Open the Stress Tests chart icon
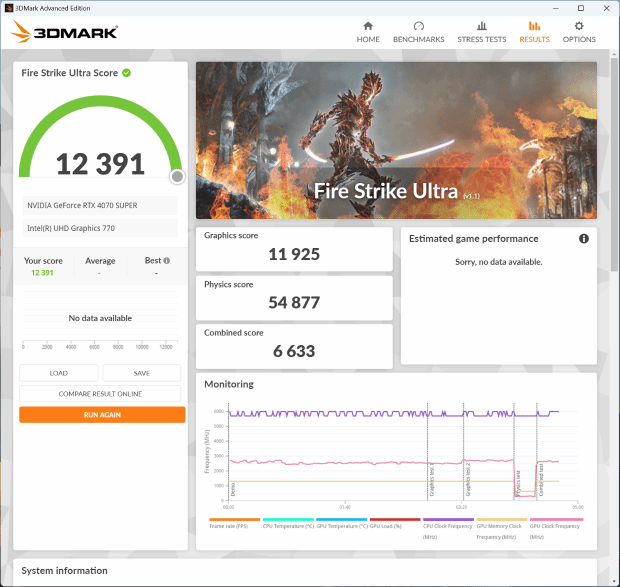The image size is (620, 587). pyautogui.click(x=482, y=26)
